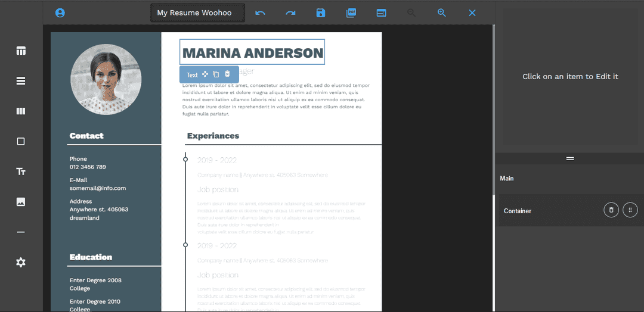Select the Experiances section heading
Screen dimensions: 644x312
(x=213, y=136)
